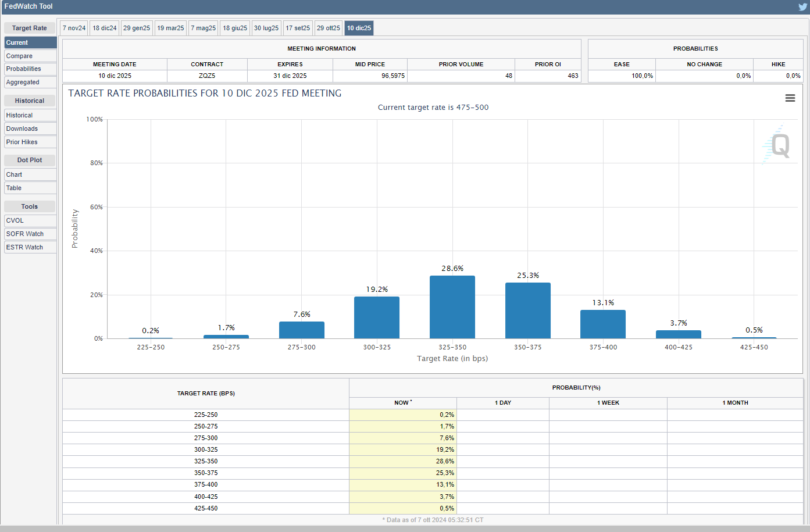Switch to the 18 dic24 meeting tab
The height and width of the screenshot is (532, 810).
click(105, 28)
